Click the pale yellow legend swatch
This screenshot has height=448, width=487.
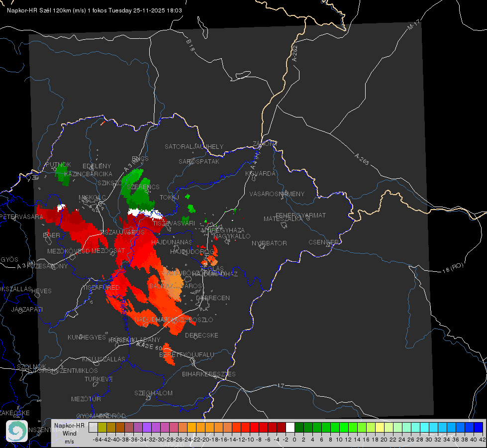click(380, 428)
